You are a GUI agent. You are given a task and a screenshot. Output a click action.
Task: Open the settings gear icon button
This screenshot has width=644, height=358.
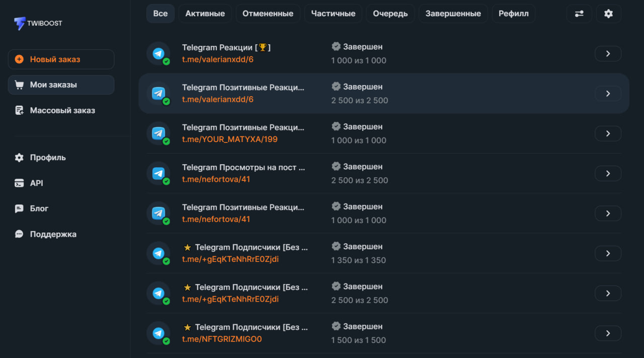click(x=608, y=14)
